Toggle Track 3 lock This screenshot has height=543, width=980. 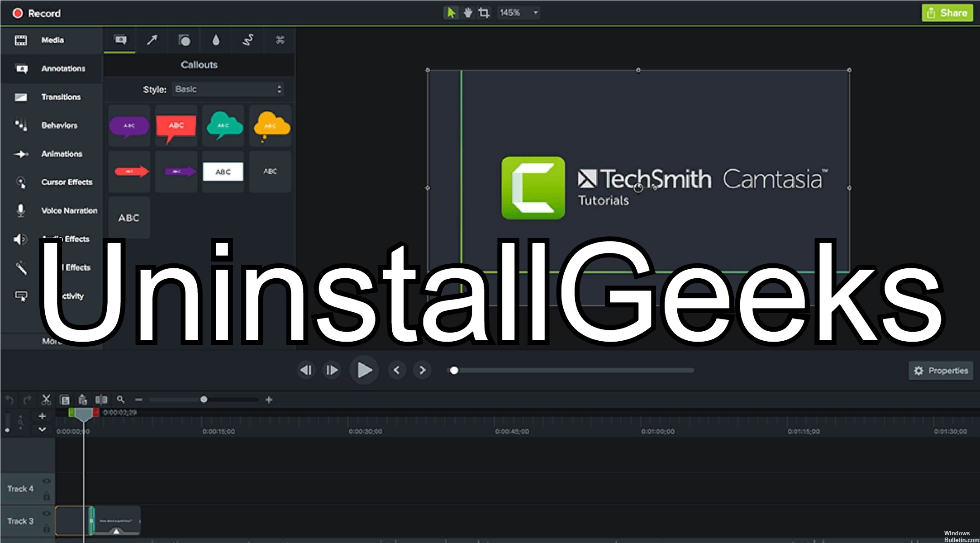pyautogui.click(x=46, y=529)
